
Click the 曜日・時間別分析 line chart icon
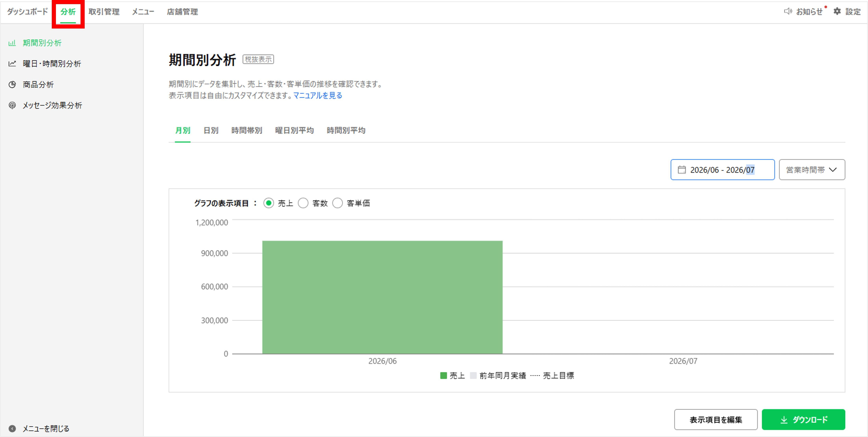pos(12,64)
